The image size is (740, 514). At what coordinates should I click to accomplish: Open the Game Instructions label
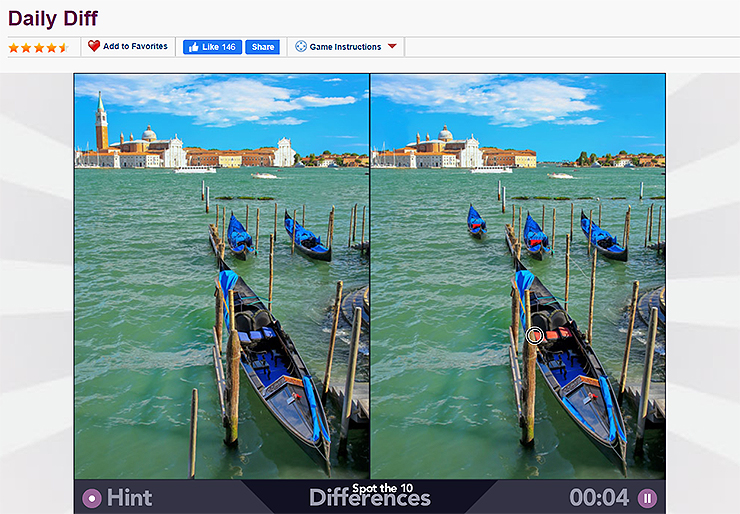coord(345,47)
